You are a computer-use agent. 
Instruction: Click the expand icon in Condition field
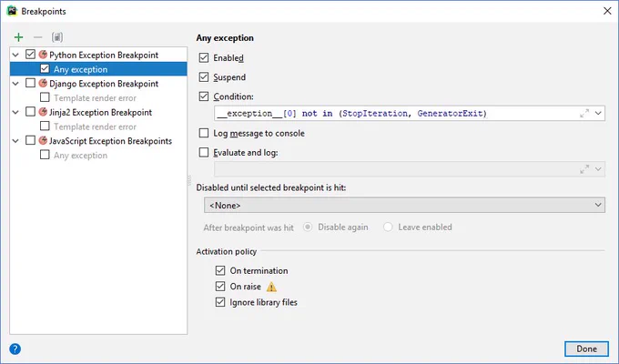pyautogui.click(x=584, y=114)
